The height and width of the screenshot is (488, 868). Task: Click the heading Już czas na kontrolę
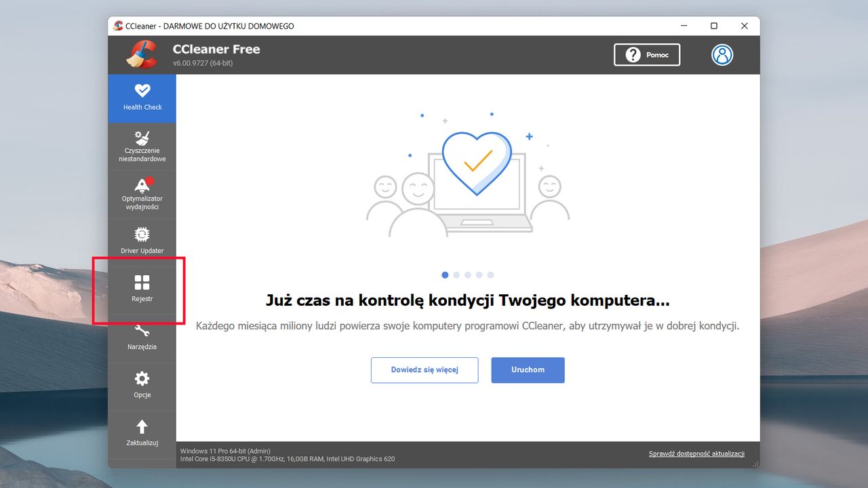pyautogui.click(x=467, y=300)
